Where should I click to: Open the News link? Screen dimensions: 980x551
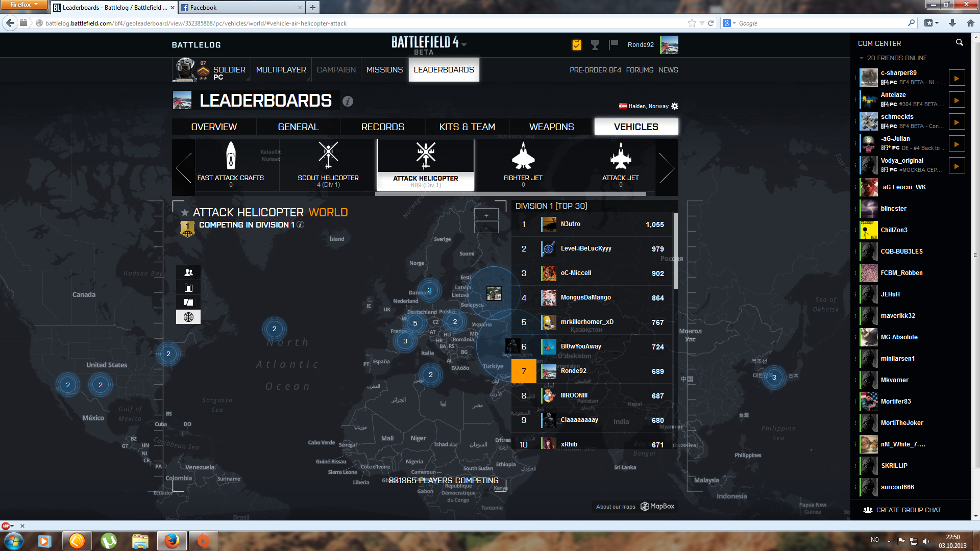coord(668,70)
